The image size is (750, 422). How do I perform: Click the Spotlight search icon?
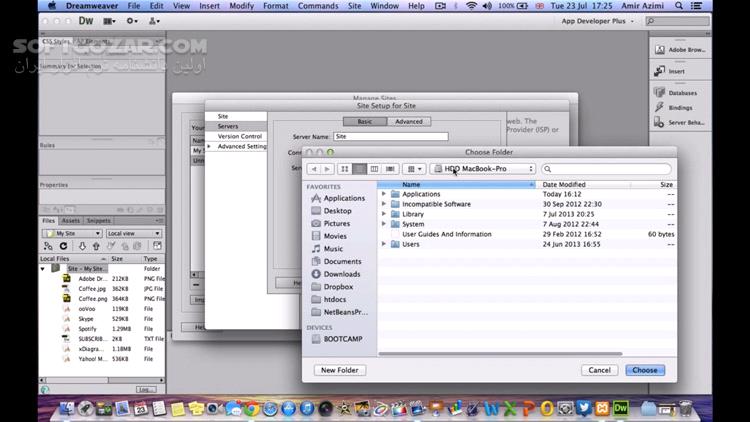679,6
